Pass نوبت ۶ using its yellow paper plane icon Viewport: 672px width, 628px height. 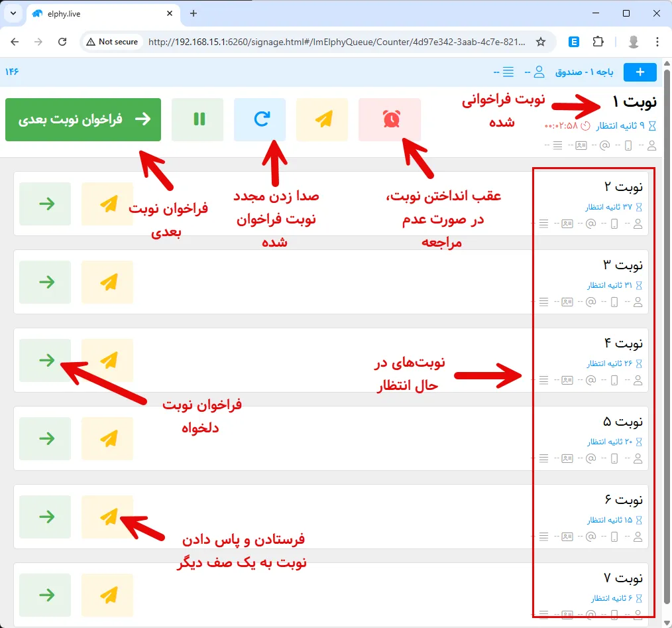point(107,517)
